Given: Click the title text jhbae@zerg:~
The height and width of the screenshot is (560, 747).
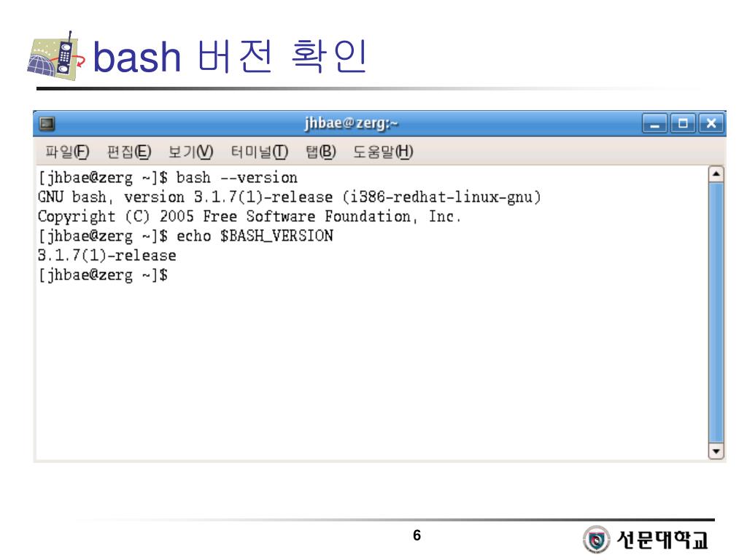Looking at the screenshot, I should point(352,123).
